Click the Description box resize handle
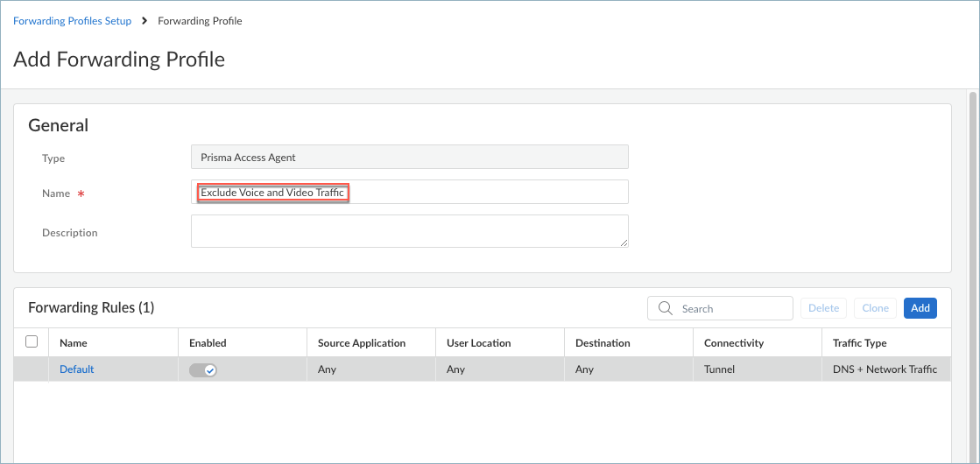 (624, 243)
